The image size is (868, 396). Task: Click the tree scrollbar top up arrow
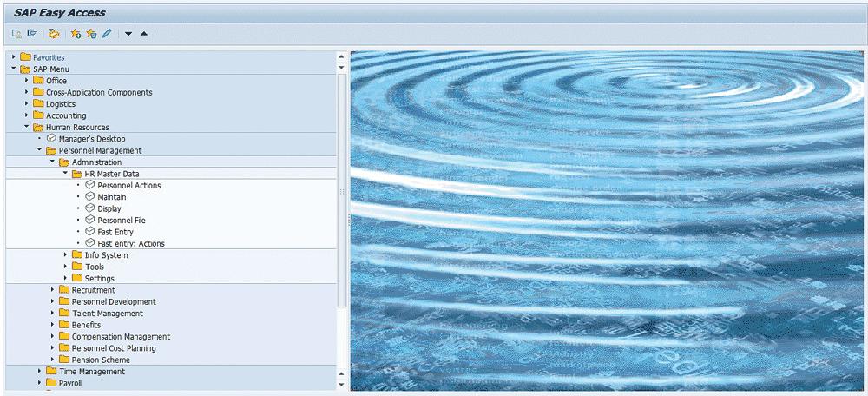(341, 56)
